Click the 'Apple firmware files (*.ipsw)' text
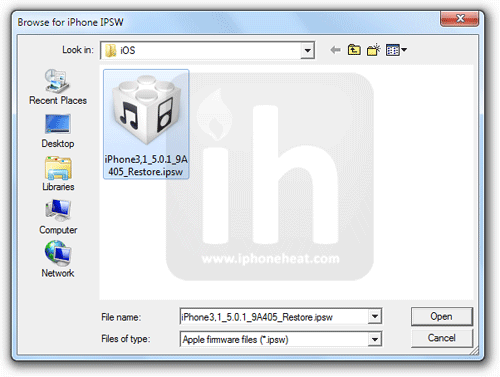Viewport: 500px width, 377px height. click(x=235, y=339)
